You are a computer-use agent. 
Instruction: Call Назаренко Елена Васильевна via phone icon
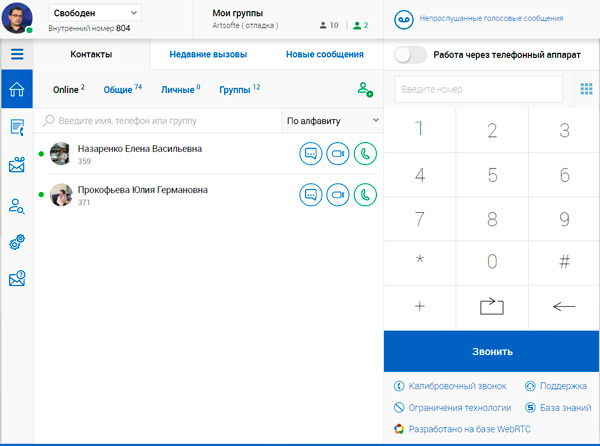point(365,154)
